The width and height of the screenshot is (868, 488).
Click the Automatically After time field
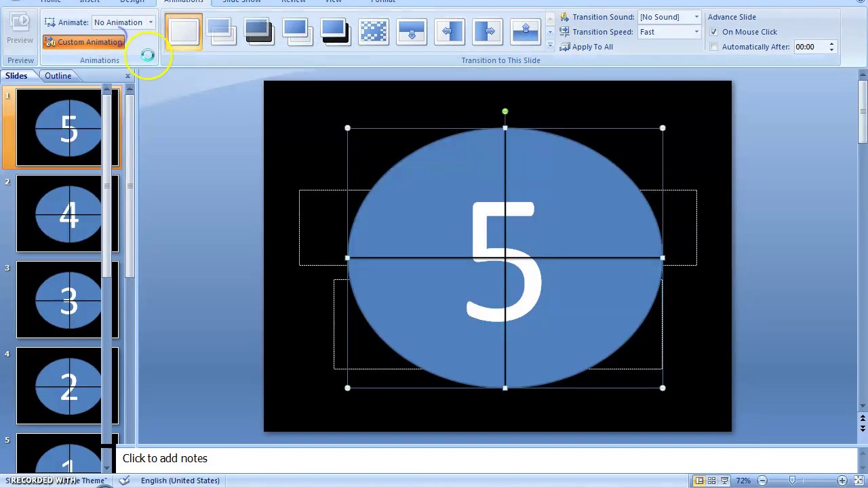810,47
